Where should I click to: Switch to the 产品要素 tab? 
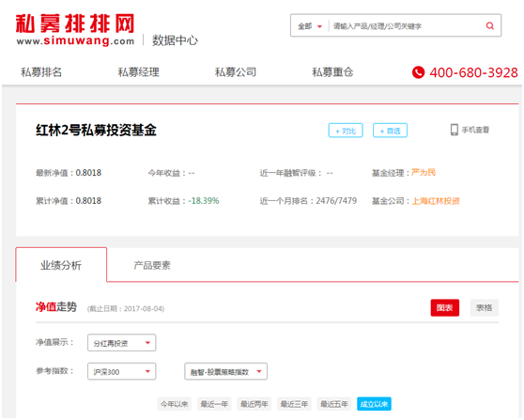[152, 266]
